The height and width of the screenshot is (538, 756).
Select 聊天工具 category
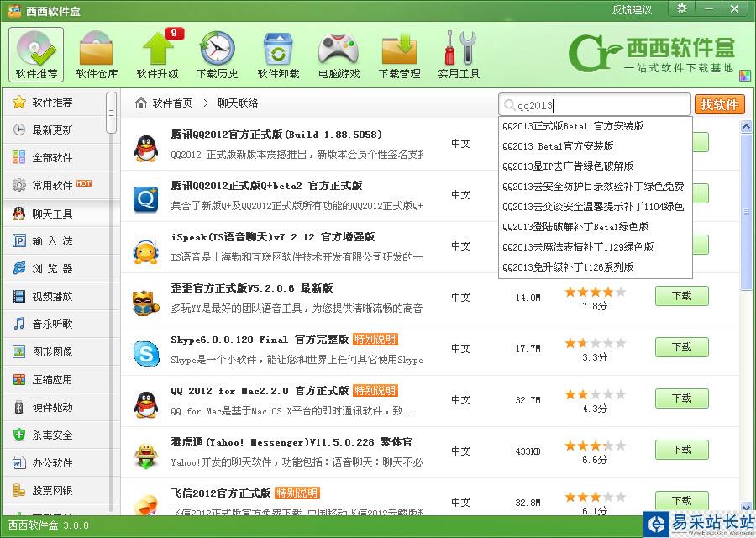[x=55, y=214]
